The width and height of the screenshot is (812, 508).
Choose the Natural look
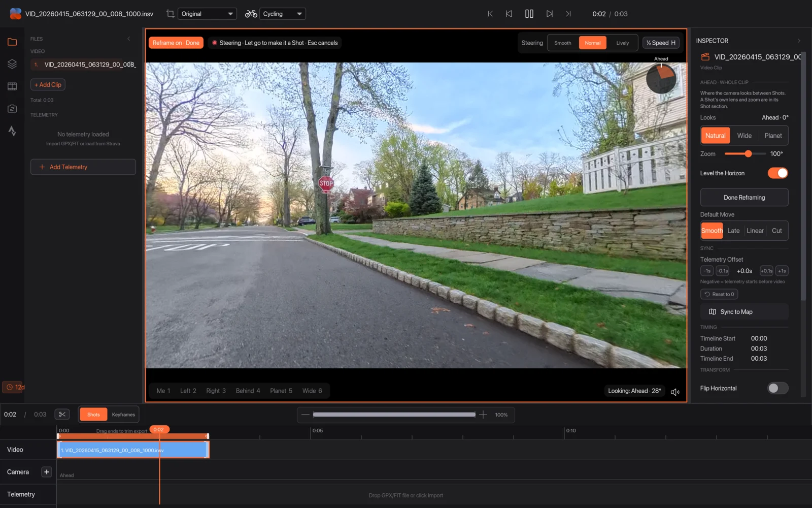pos(715,136)
